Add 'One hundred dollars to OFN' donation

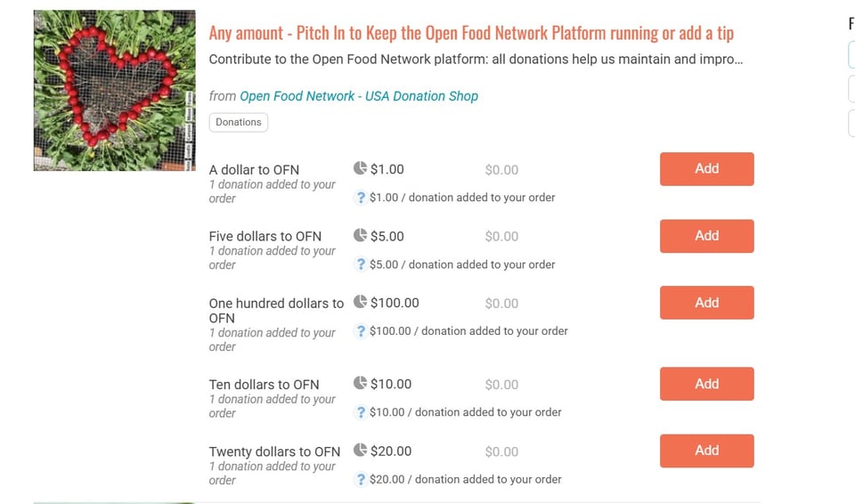[706, 303]
